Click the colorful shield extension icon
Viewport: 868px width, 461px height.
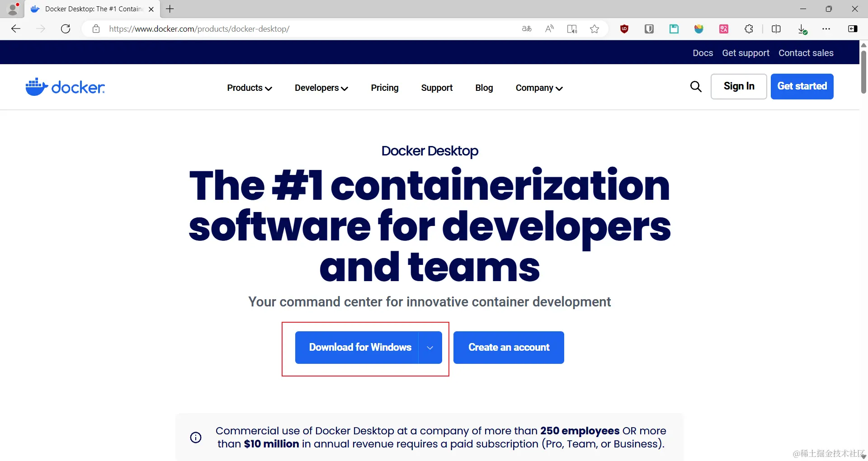pos(699,29)
